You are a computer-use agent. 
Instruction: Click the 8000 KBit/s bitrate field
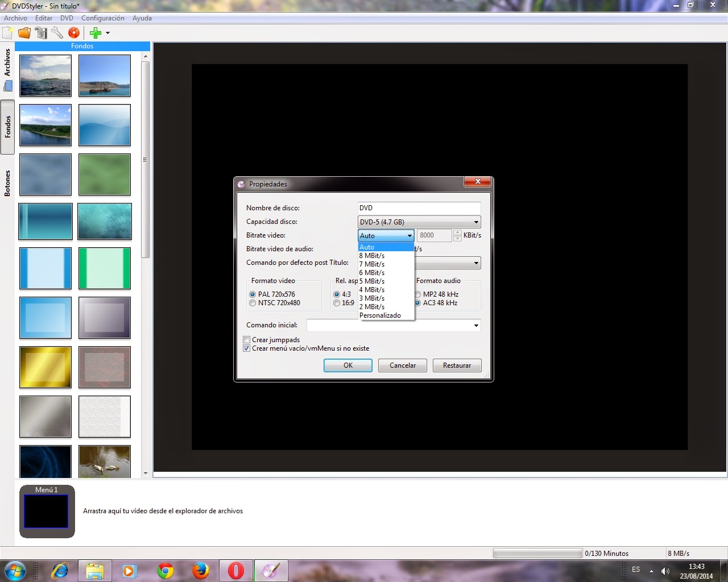click(435, 235)
